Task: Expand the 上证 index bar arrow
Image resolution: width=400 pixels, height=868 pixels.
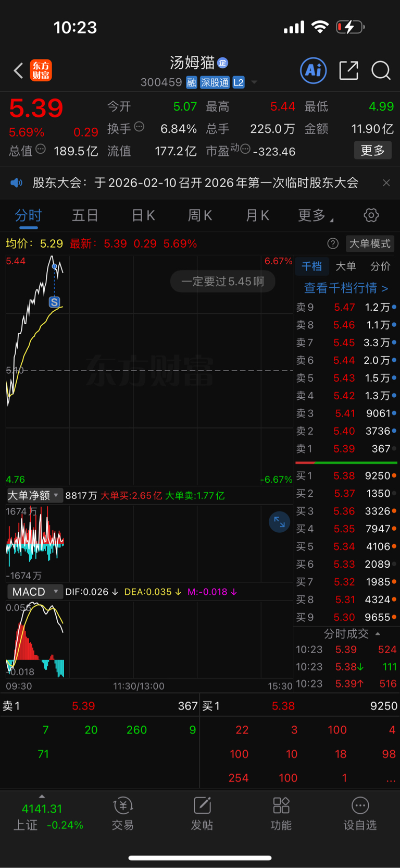Action: (x=42, y=796)
